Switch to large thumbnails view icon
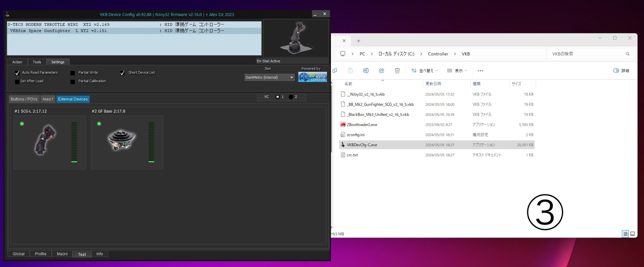The width and height of the screenshot is (644, 267). (x=633, y=234)
